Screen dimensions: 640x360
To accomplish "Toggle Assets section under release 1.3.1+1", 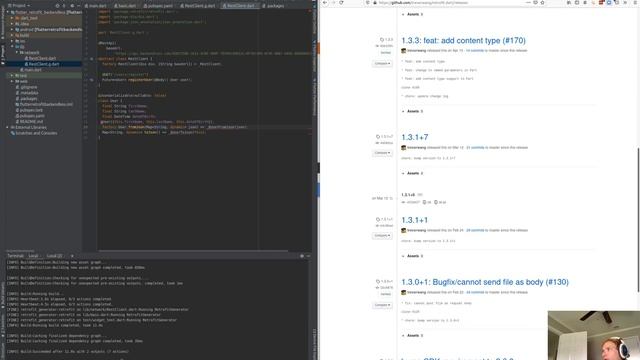I will point(412,256).
